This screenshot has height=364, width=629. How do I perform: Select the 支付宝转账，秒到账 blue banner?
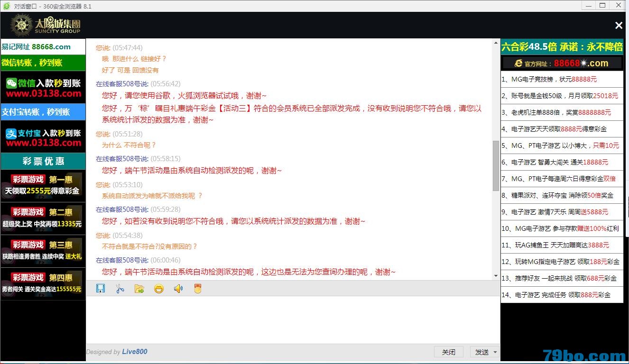coord(43,112)
